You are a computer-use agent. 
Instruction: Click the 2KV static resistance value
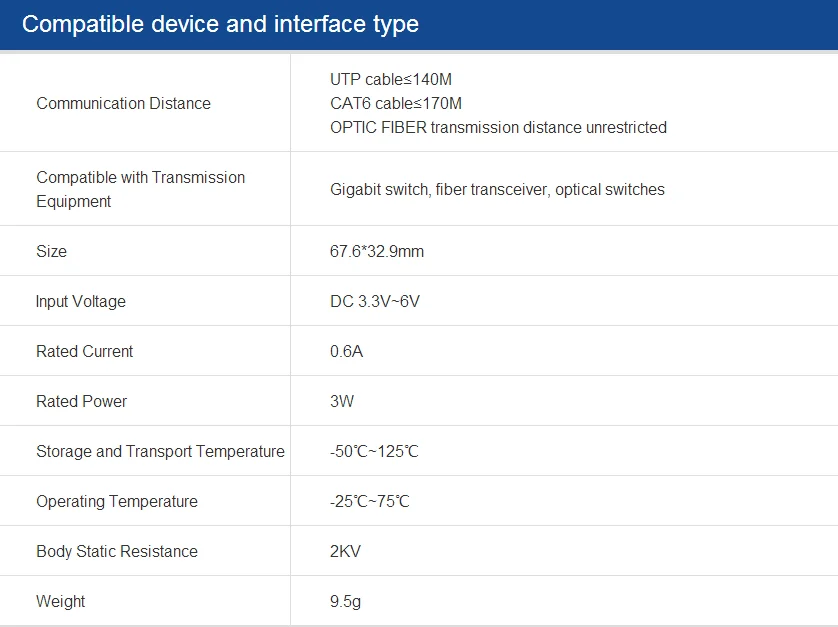(345, 551)
